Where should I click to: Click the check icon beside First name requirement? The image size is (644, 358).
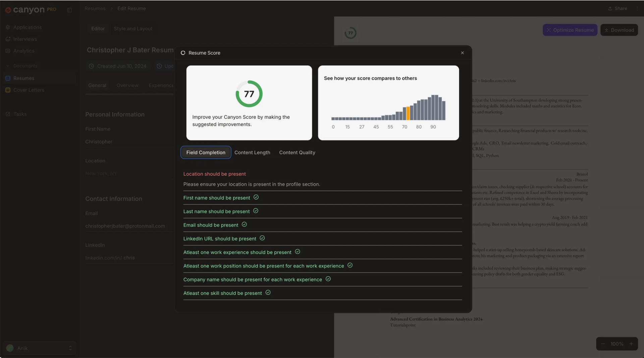256,197
